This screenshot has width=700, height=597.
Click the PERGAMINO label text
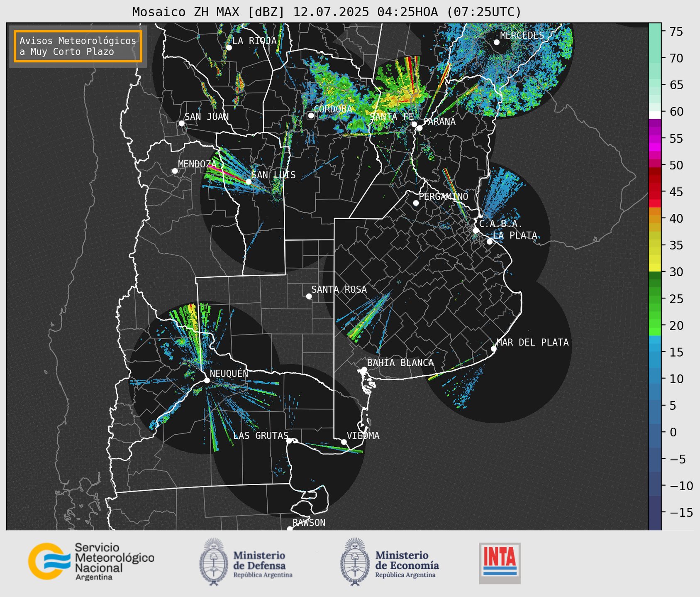point(444,196)
